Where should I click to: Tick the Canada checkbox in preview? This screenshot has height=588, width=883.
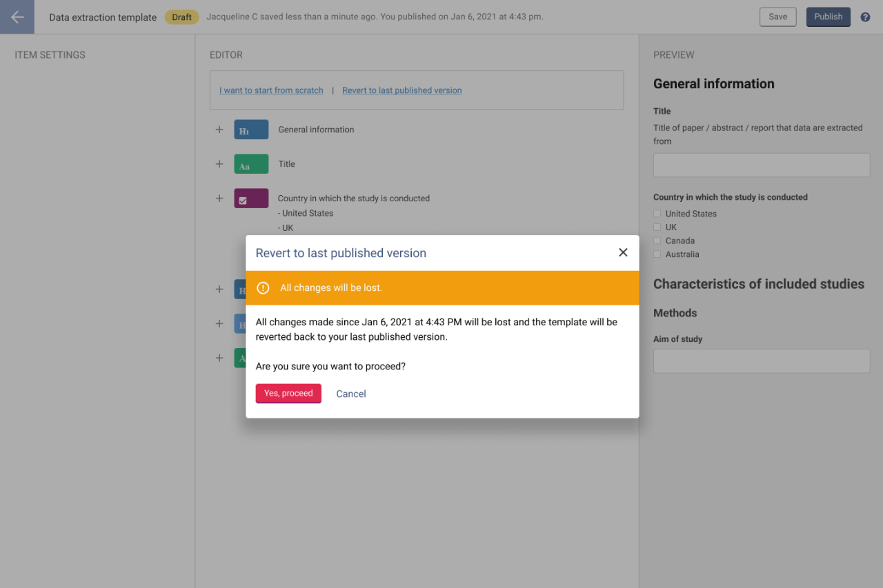(x=657, y=241)
